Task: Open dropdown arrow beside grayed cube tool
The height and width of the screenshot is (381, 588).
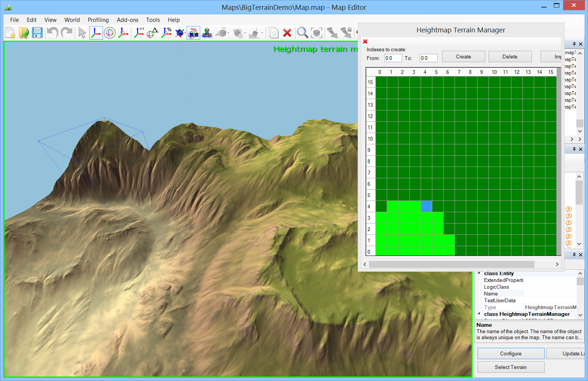Action: tap(228, 33)
